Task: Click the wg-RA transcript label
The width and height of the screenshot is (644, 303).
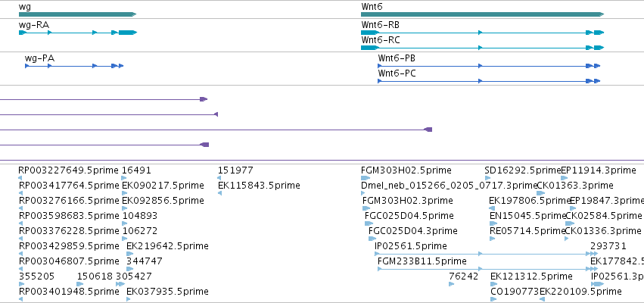Action: pyautogui.click(x=34, y=25)
